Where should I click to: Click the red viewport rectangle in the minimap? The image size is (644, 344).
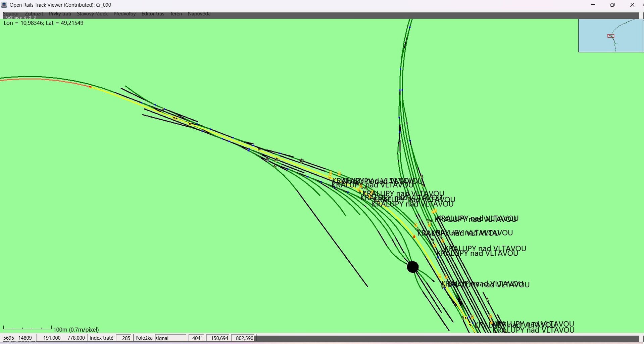pyautogui.click(x=611, y=36)
